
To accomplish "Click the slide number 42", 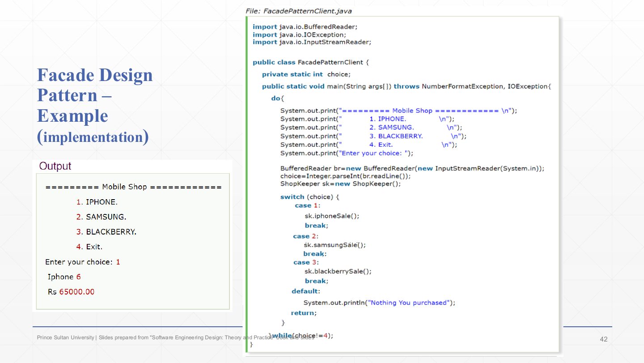I will coord(604,339).
